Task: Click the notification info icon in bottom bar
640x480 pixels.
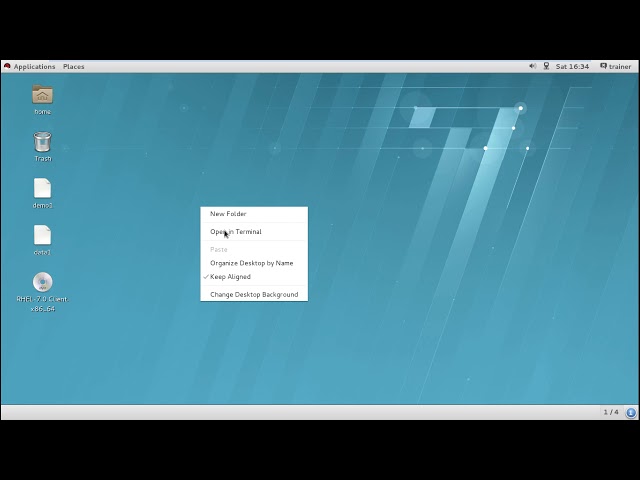Action: point(631,412)
